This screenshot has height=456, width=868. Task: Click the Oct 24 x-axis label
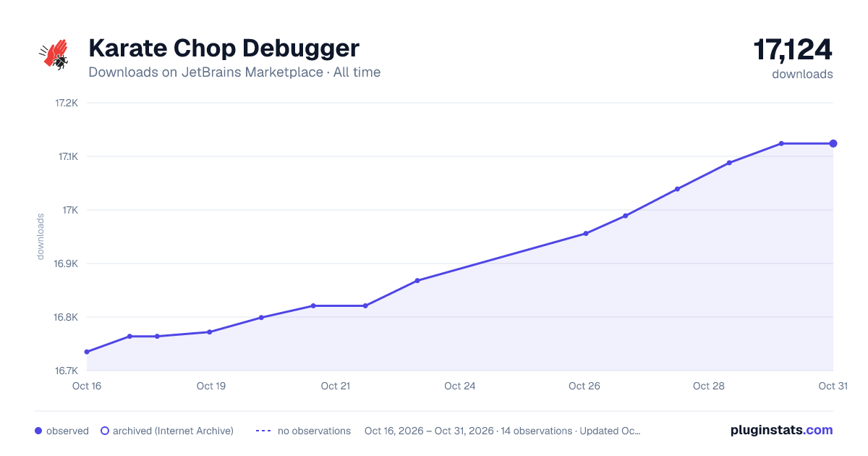click(x=460, y=386)
